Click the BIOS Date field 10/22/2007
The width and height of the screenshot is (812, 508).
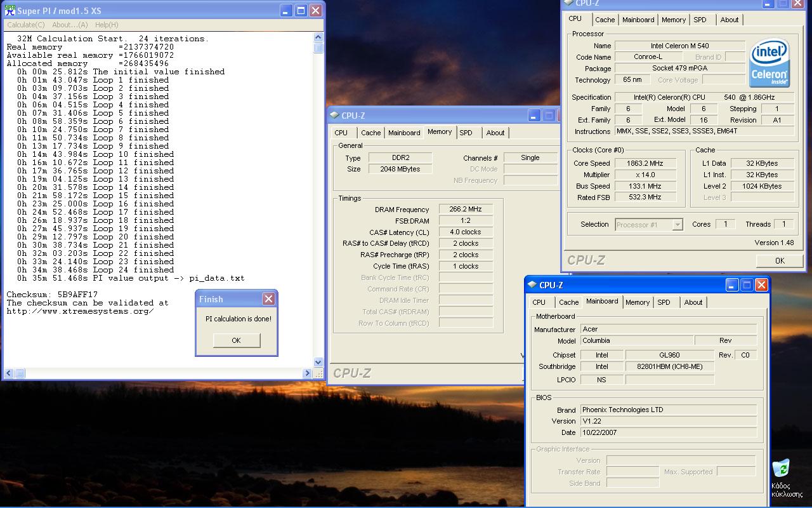coord(669,432)
